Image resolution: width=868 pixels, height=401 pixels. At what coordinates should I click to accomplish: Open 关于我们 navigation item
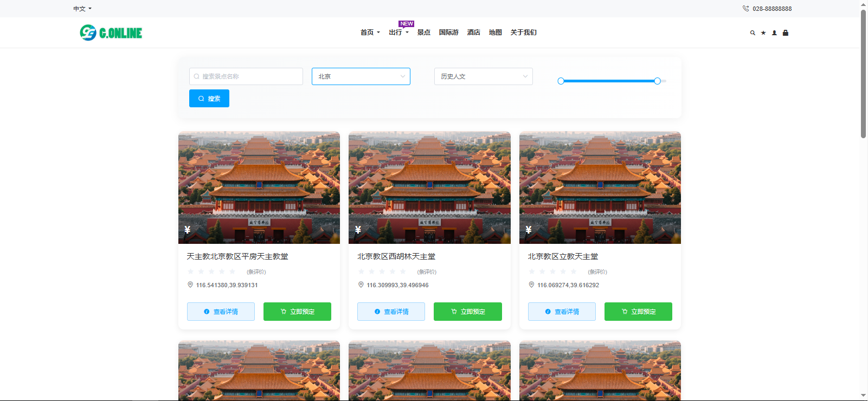524,33
